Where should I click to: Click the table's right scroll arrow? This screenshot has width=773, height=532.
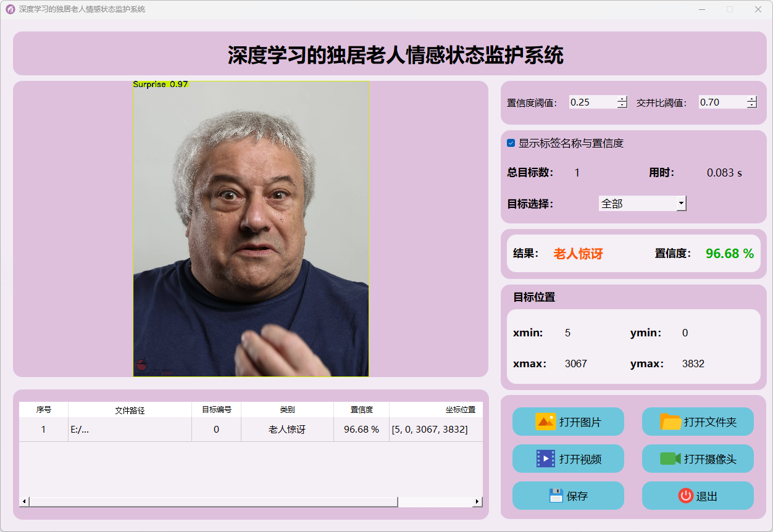point(477,502)
